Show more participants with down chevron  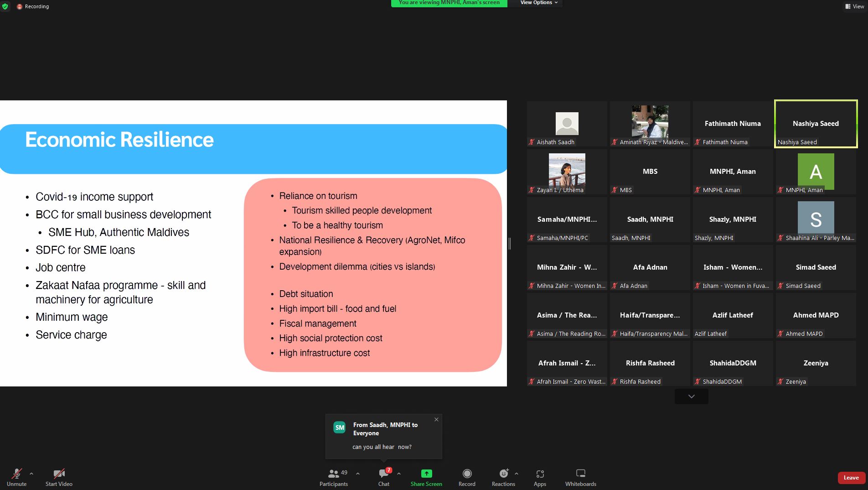(691, 396)
